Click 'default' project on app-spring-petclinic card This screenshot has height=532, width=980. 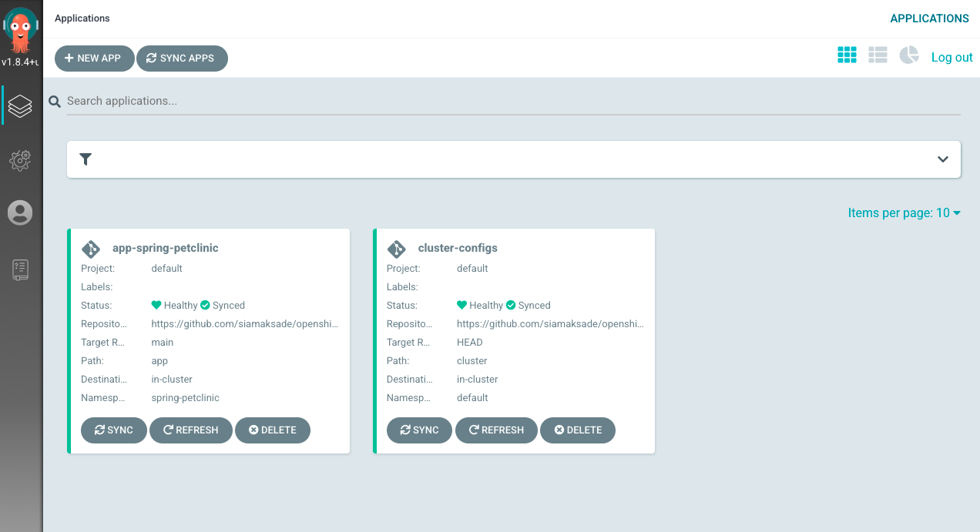coord(167,269)
